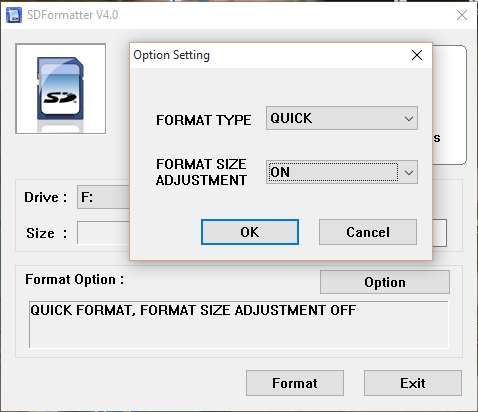Click the FORMAT TYPE label text
The image size is (478, 412).
204,120
